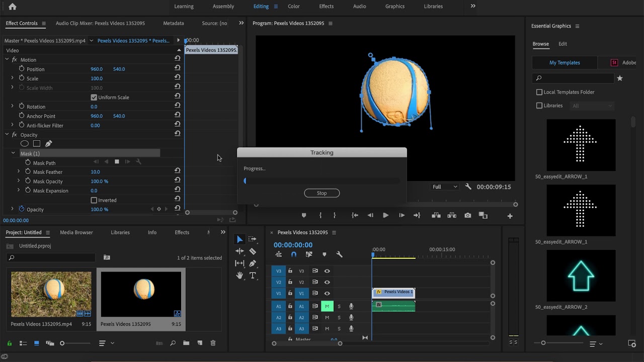Switch Project panel to Freeform View
This screenshot has height=362, width=644.
pos(50,343)
